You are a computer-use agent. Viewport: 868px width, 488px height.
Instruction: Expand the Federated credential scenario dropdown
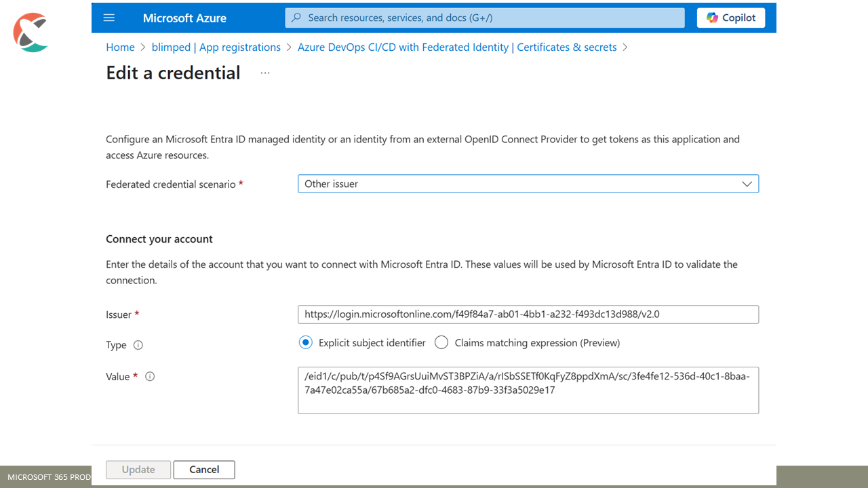click(528, 184)
